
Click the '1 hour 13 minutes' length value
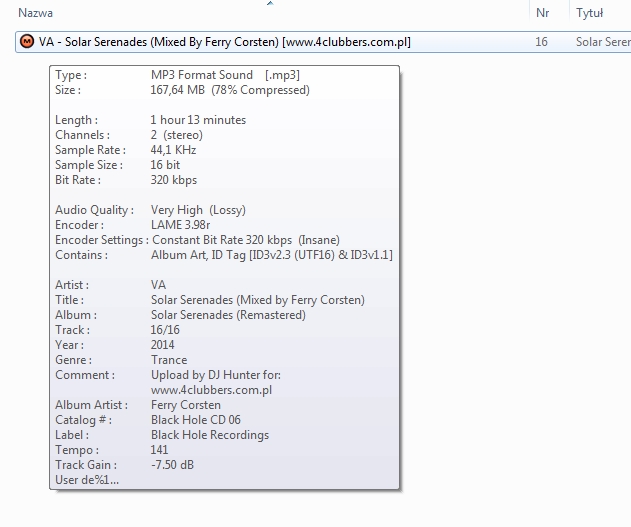(x=198, y=120)
